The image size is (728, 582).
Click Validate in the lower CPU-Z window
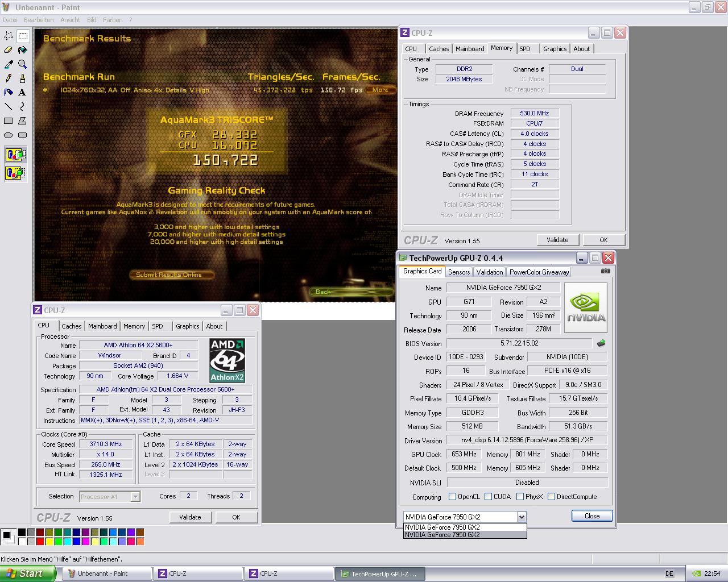point(190,517)
